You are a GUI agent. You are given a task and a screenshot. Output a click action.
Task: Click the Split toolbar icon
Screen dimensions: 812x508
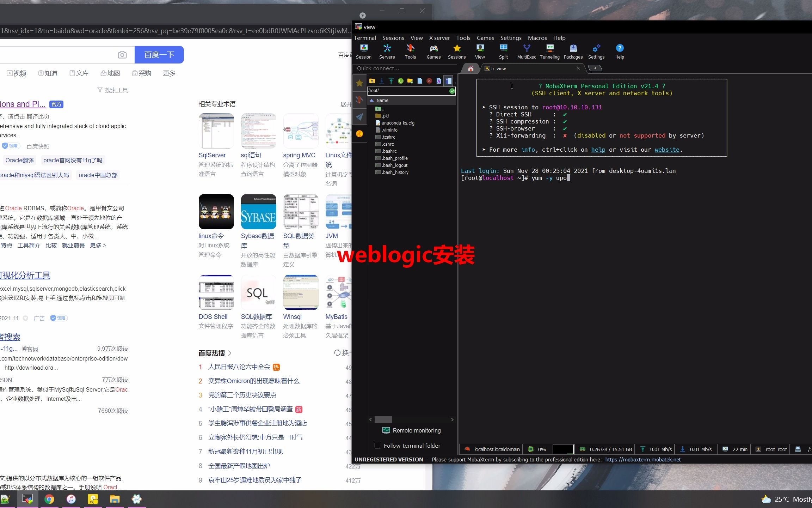tap(503, 52)
